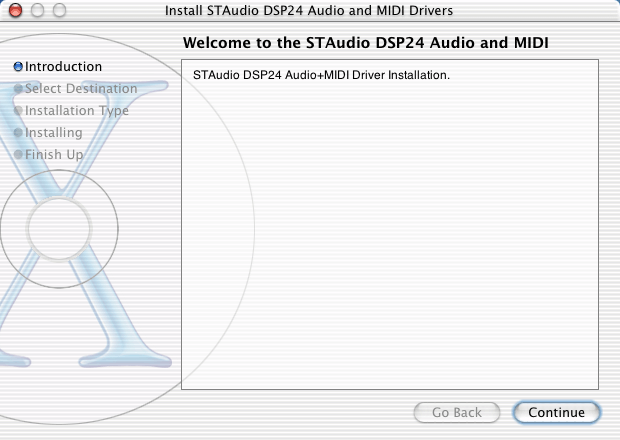Click the gray bullet beside Installation Type
This screenshot has width=620, height=440.
pos(18,111)
